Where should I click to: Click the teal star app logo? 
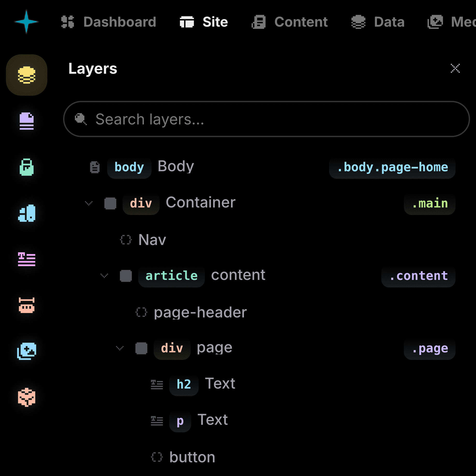click(x=26, y=22)
